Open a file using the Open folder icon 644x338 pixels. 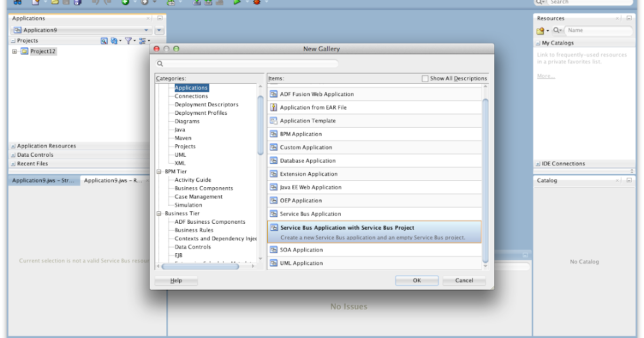point(56,3)
